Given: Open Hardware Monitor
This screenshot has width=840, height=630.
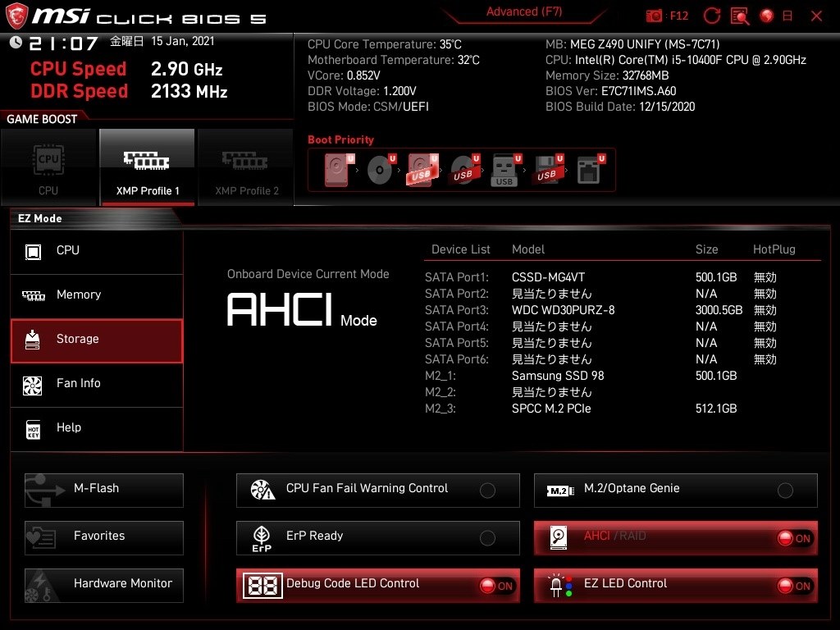Looking at the screenshot, I should tap(104, 586).
